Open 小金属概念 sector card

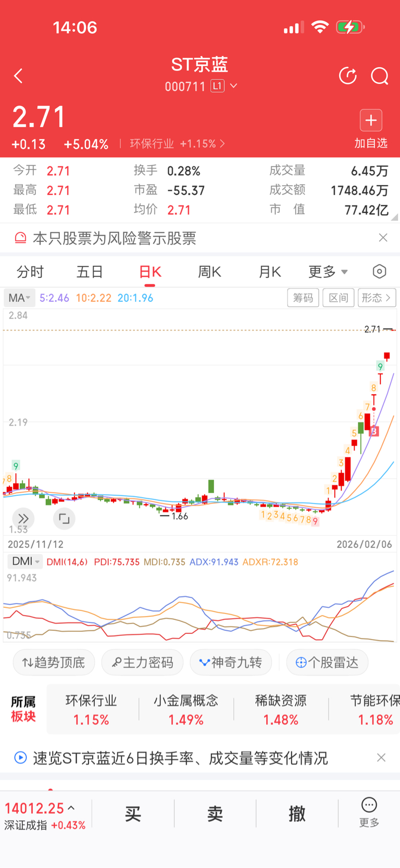tap(186, 710)
